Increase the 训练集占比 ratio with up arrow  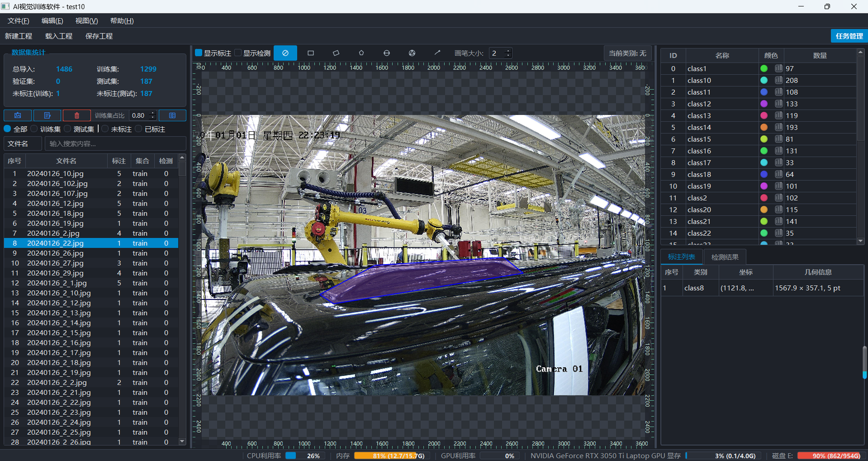[x=153, y=113]
